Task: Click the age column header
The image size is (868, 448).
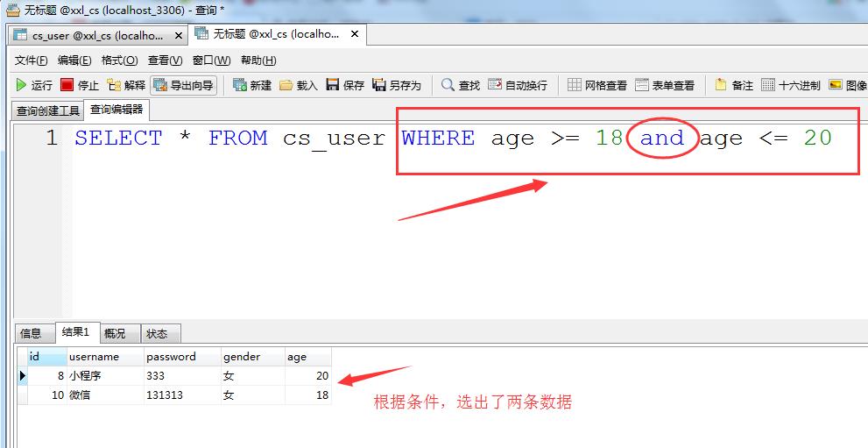Action: click(x=308, y=357)
